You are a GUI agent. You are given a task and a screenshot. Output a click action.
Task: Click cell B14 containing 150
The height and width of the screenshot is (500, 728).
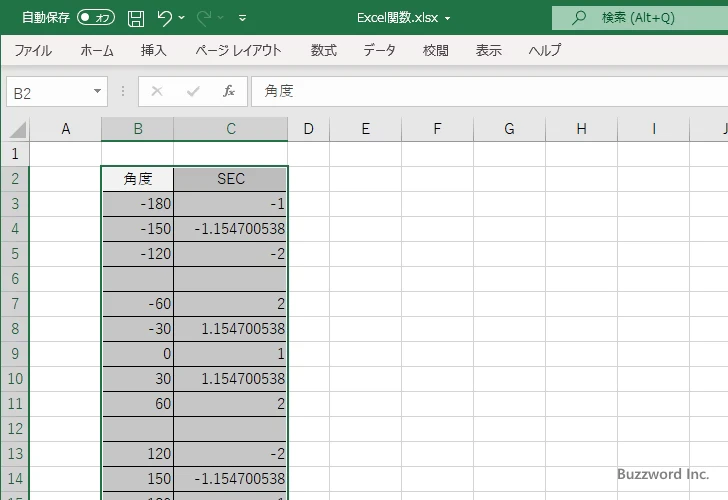click(x=137, y=479)
